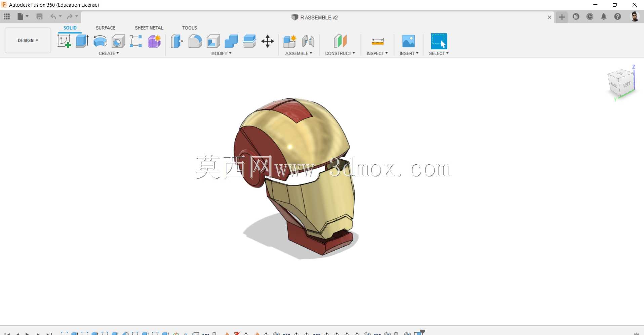Select the Fillet tool
The width and height of the screenshot is (644, 335).
(x=195, y=41)
